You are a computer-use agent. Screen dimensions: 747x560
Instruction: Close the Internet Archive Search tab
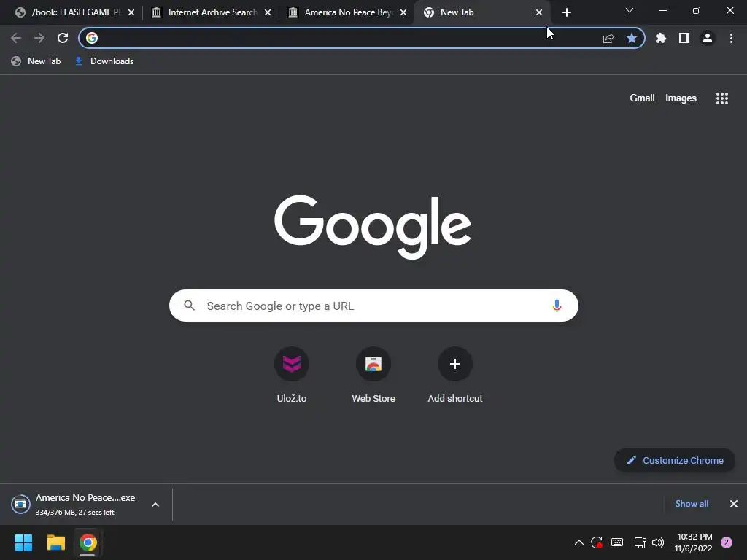point(268,12)
